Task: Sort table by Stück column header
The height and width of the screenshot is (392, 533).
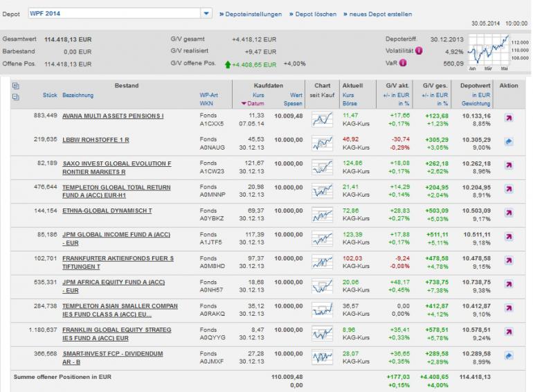Action: 50,94
